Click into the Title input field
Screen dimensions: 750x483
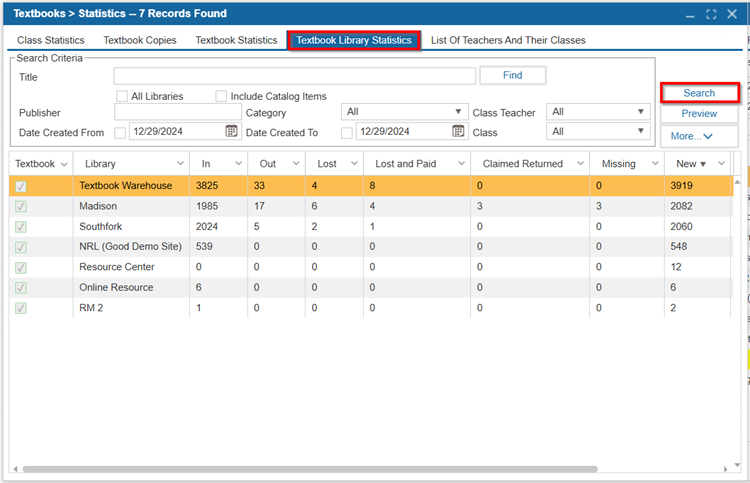[x=295, y=76]
